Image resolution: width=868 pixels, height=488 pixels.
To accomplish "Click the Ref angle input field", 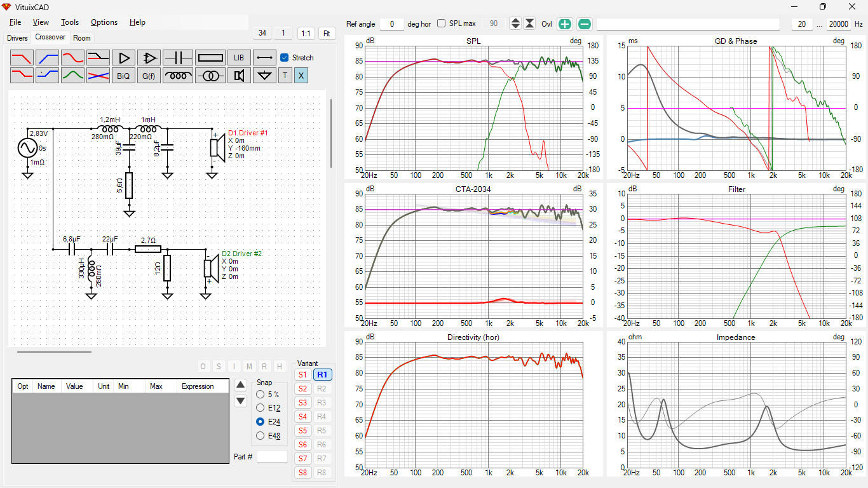I will [x=392, y=24].
